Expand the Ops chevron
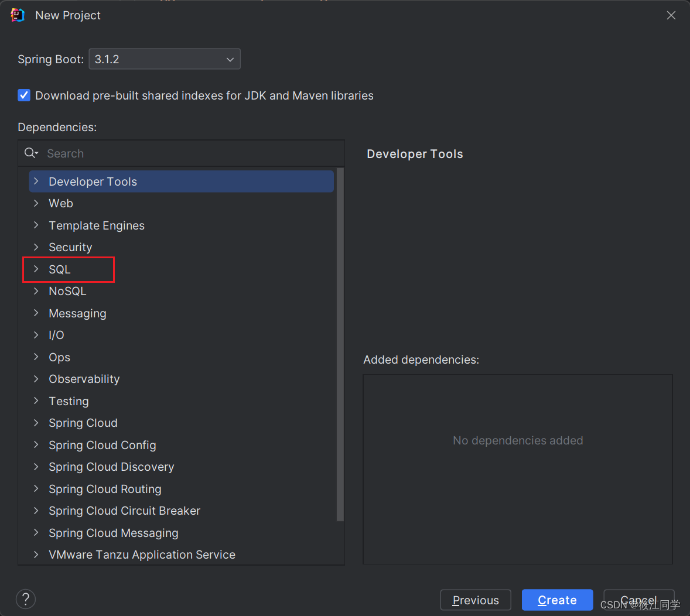The height and width of the screenshot is (616, 690). pyautogui.click(x=36, y=357)
